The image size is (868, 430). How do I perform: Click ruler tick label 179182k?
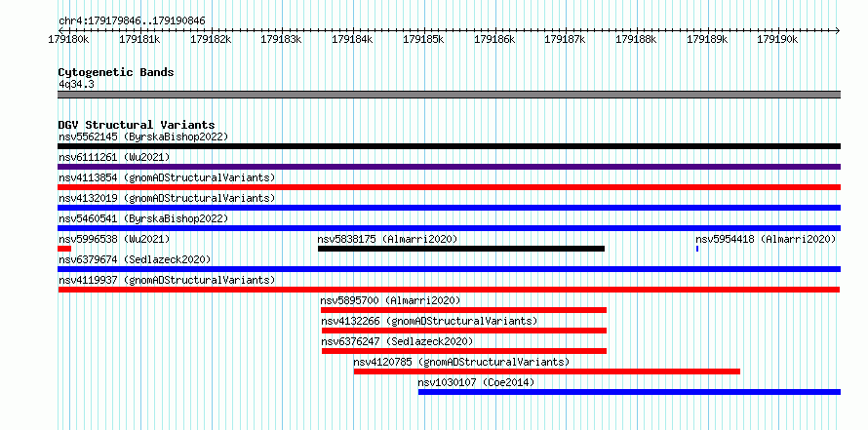(211, 39)
